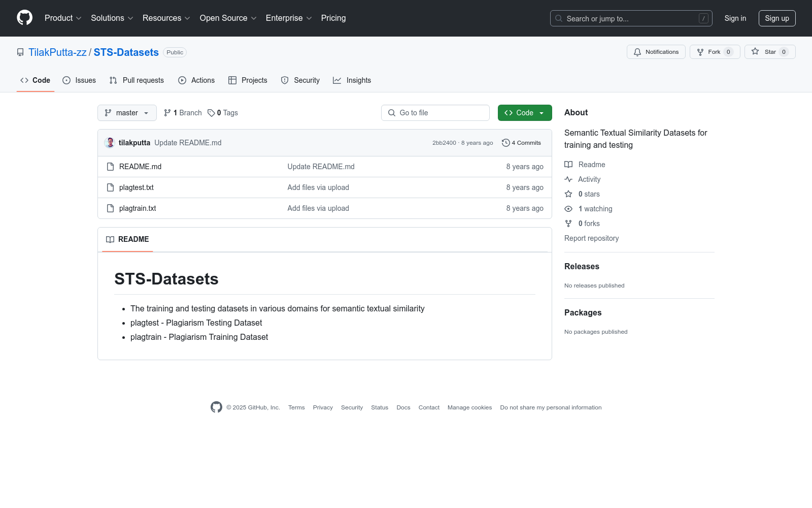Open the Pricing page

coord(333,18)
